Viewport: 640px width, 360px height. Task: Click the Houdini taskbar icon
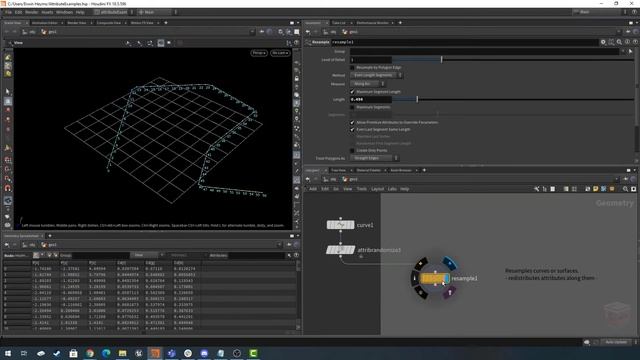tap(155, 353)
